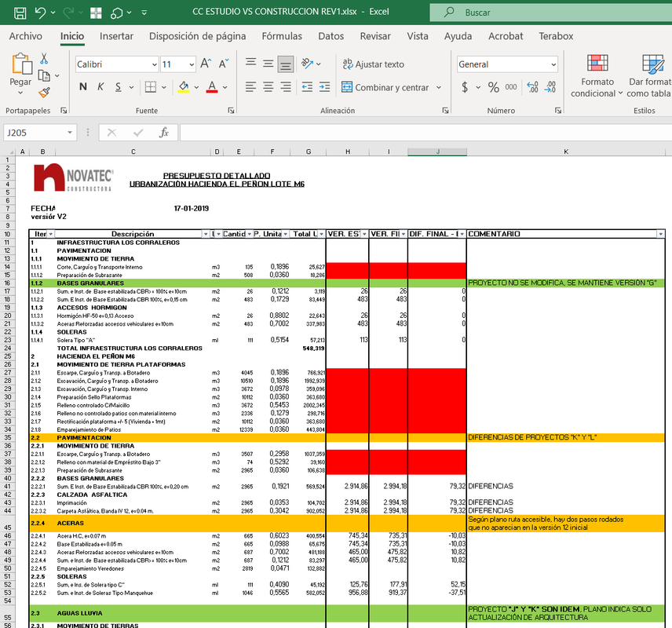Apply red font color A
The image size is (672, 628).
coord(212,87)
